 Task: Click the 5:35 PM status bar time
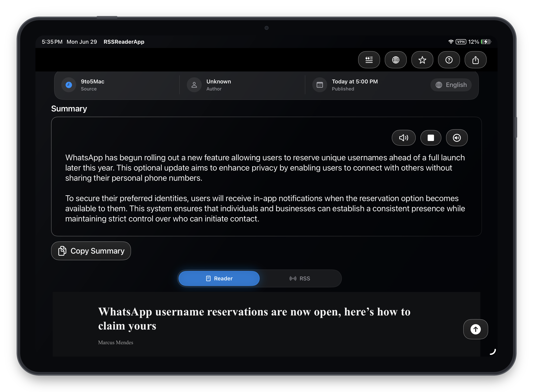[52, 42]
